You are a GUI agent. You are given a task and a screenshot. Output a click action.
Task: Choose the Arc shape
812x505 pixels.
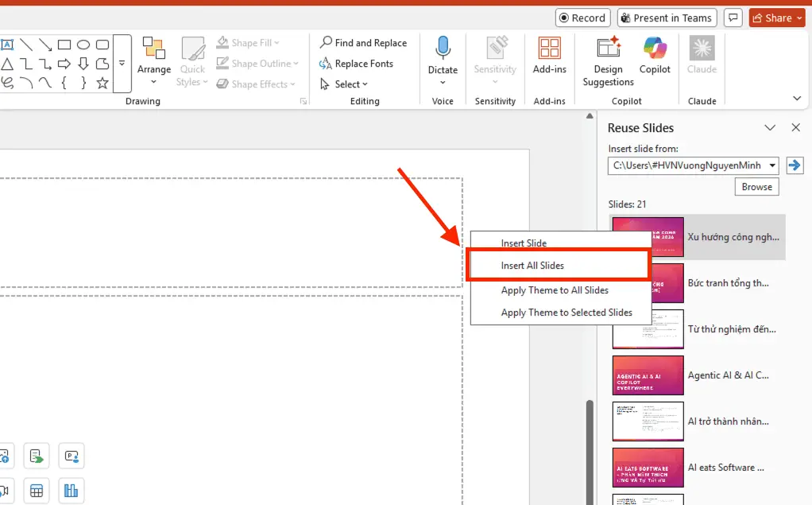tap(26, 83)
